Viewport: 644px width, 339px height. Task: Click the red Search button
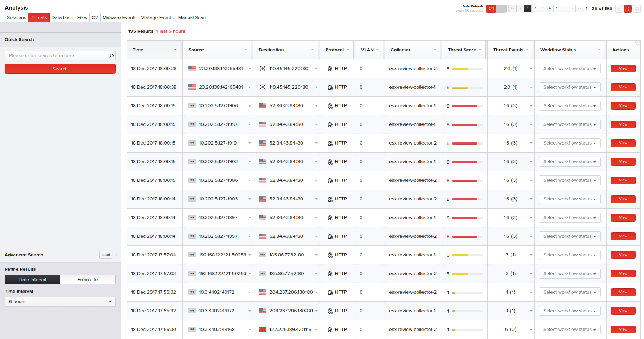[60, 69]
